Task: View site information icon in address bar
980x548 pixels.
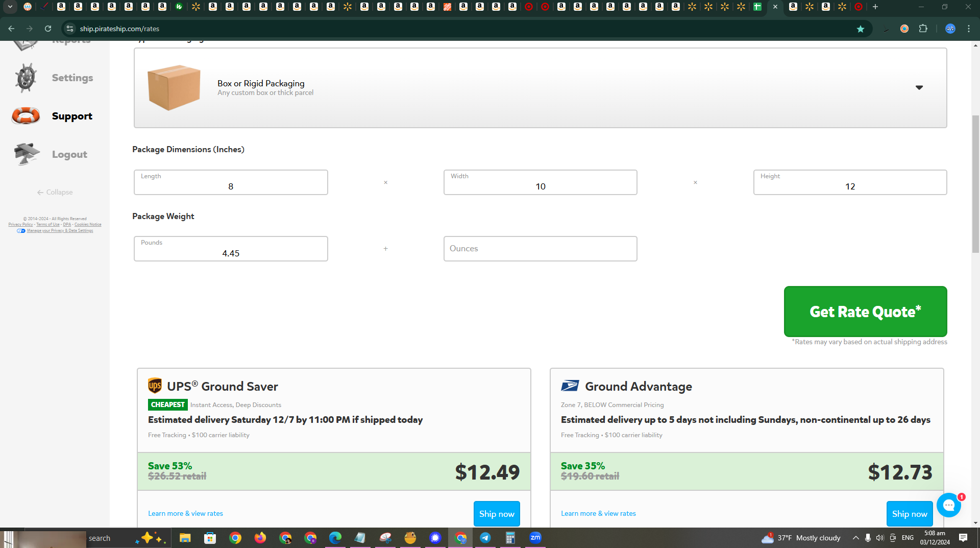Action: [70, 29]
